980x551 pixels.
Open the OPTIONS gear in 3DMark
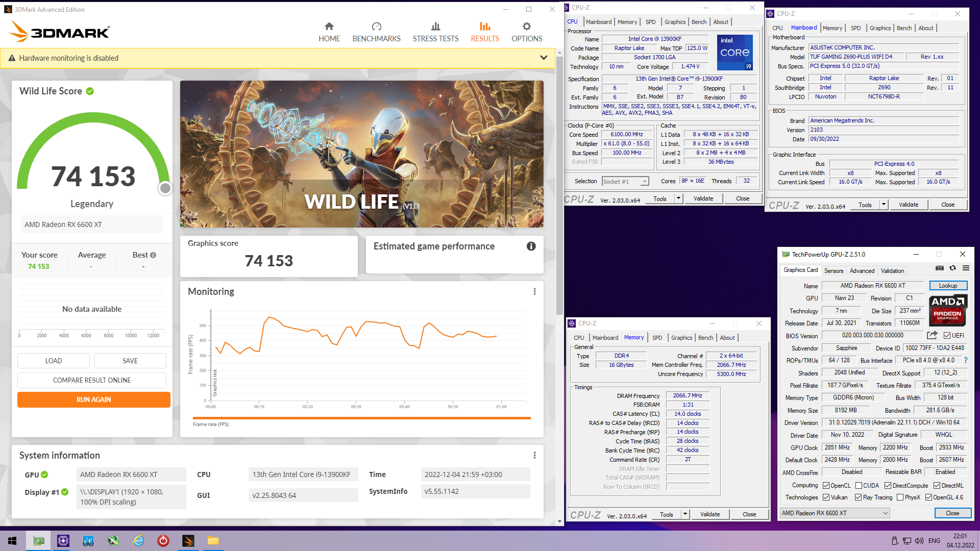527,27
